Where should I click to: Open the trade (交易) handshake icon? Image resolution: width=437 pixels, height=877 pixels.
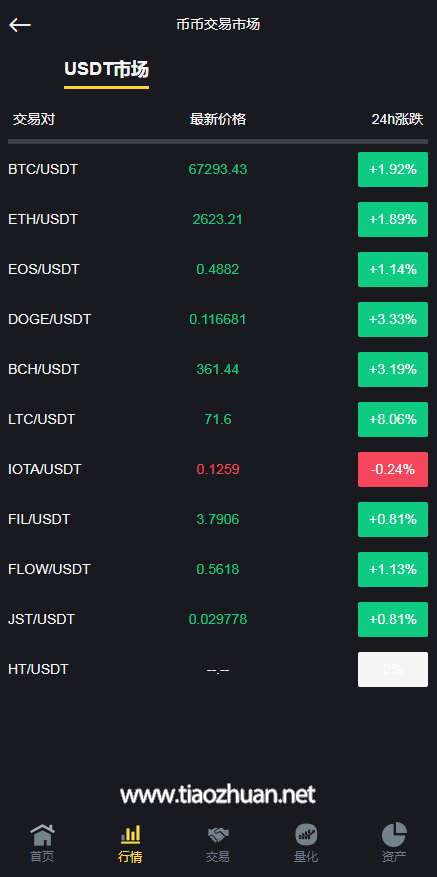[218, 835]
